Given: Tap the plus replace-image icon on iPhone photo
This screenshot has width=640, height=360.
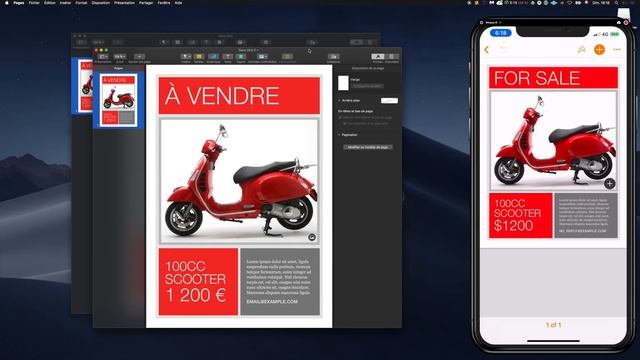Looking at the screenshot, I should pyautogui.click(x=609, y=184).
